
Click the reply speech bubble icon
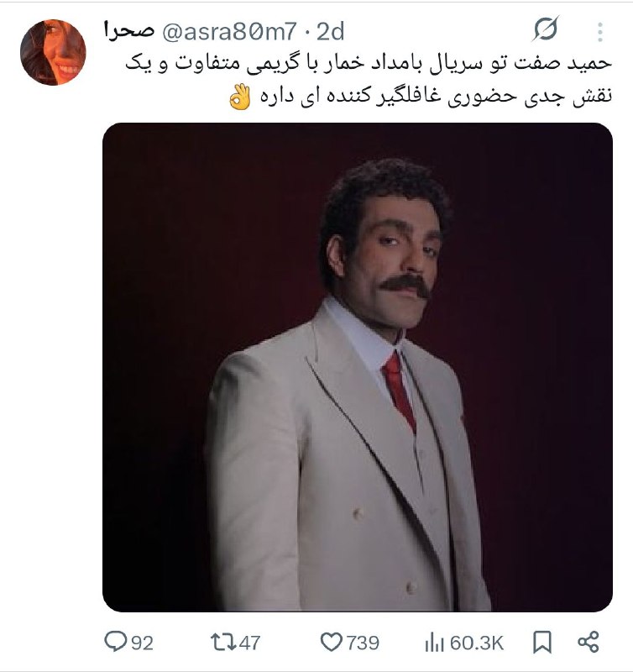tap(115, 643)
